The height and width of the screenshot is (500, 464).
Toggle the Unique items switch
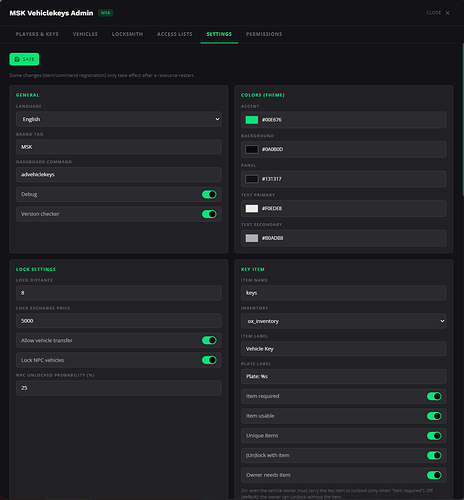click(434, 436)
